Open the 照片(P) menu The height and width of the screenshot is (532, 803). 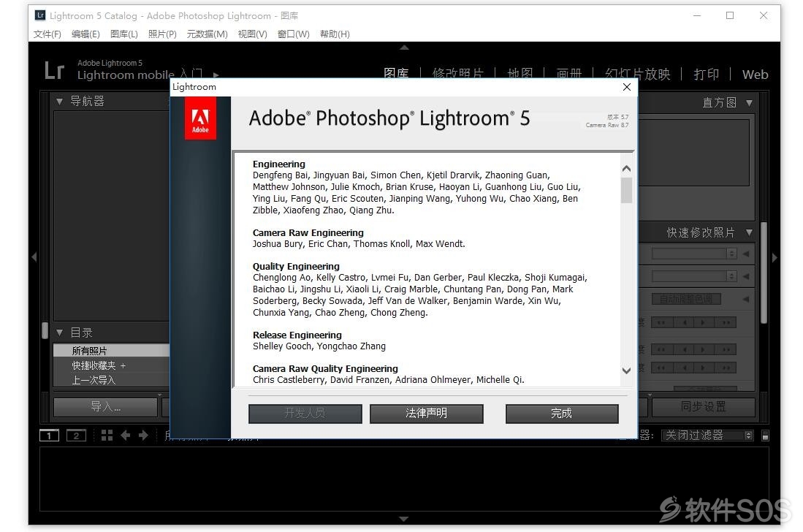click(x=162, y=34)
